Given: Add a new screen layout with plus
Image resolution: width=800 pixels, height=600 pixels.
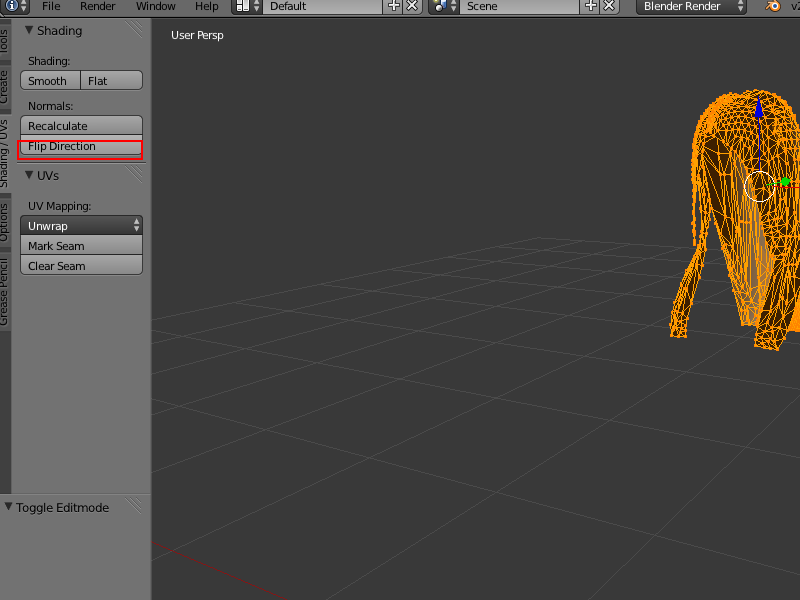Looking at the screenshot, I should click(x=394, y=6).
